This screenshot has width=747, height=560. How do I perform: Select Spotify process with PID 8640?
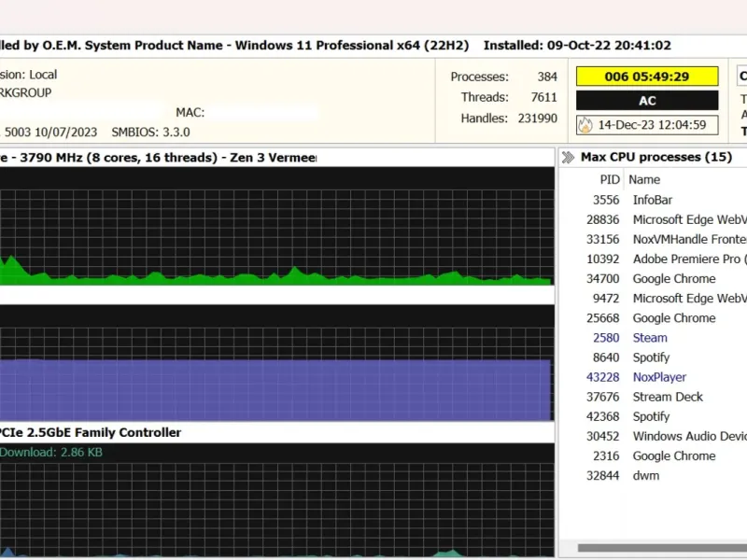coord(651,357)
